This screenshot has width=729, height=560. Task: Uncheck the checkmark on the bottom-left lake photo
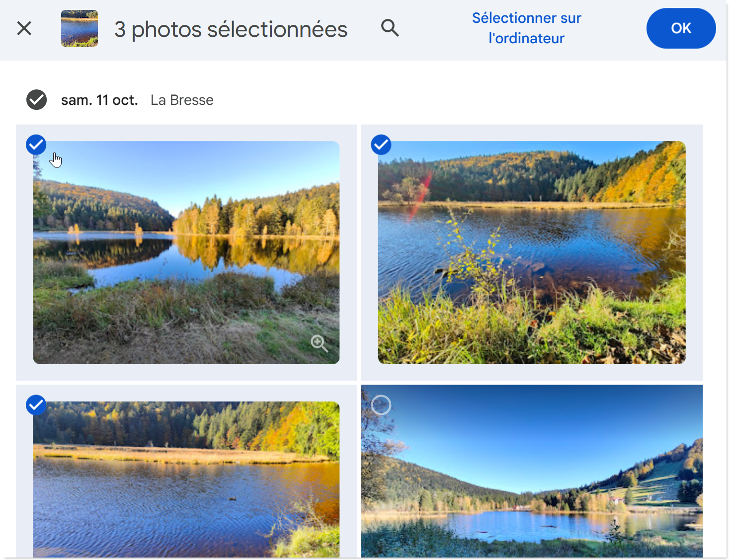pos(36,405)
